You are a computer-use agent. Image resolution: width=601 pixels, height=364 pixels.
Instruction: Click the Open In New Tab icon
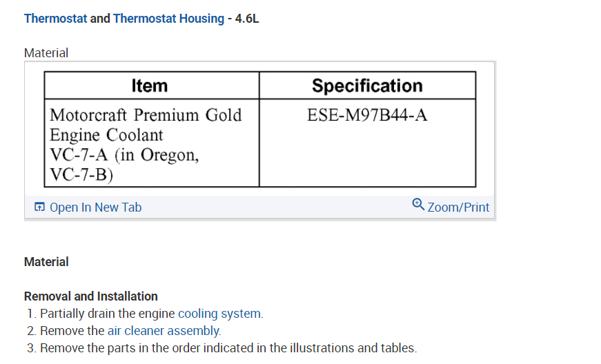(40, 207)
